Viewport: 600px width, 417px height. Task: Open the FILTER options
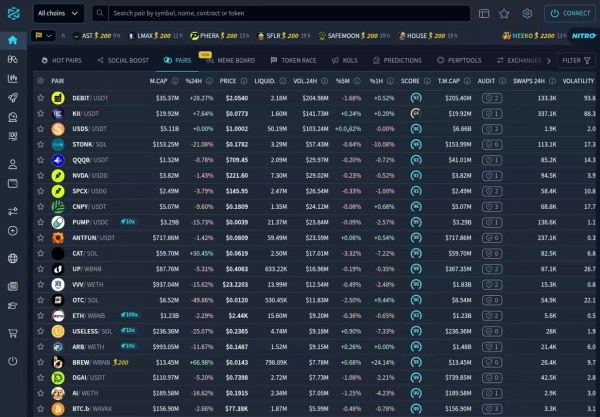pos(576,60)
